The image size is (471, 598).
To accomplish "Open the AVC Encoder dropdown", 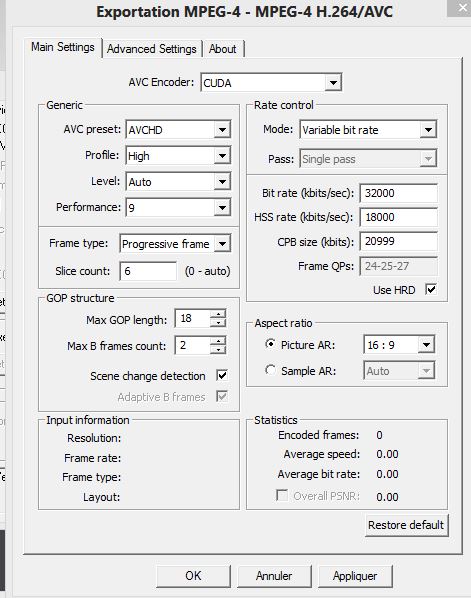I will click(271, 82).
